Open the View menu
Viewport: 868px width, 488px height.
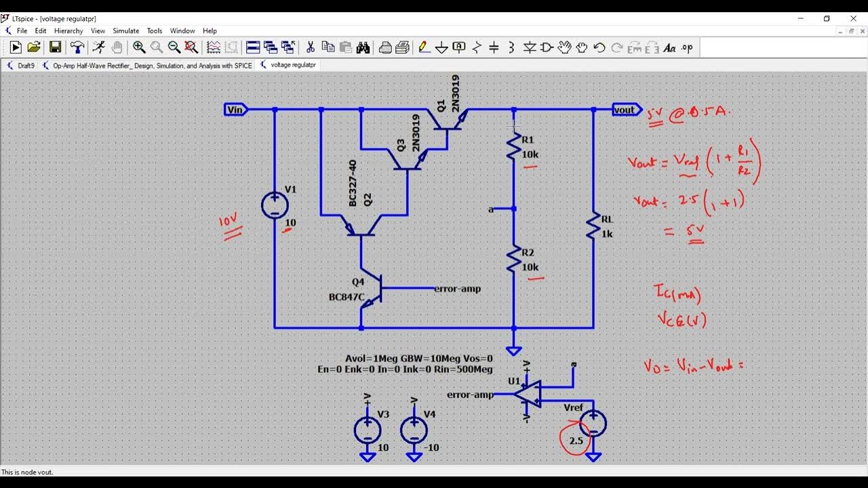(x=98, y=30)
